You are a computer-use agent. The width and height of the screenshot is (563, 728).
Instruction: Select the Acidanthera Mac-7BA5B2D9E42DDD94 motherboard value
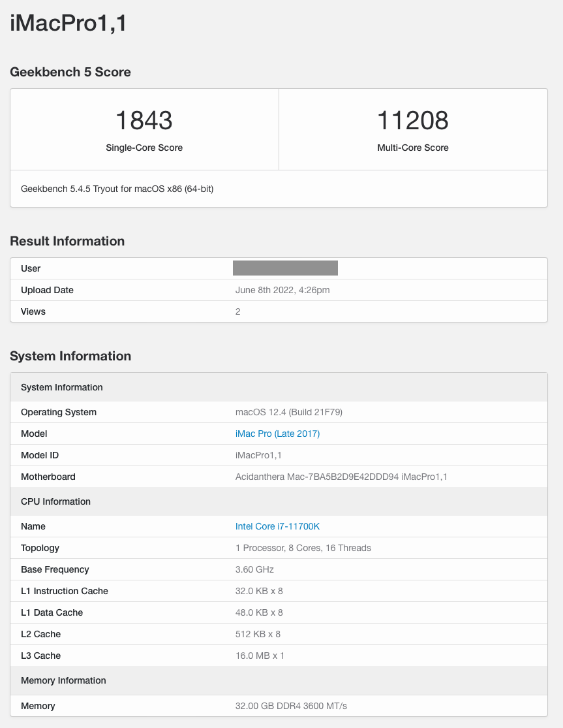pyautogui.click(x=341, y=477)
